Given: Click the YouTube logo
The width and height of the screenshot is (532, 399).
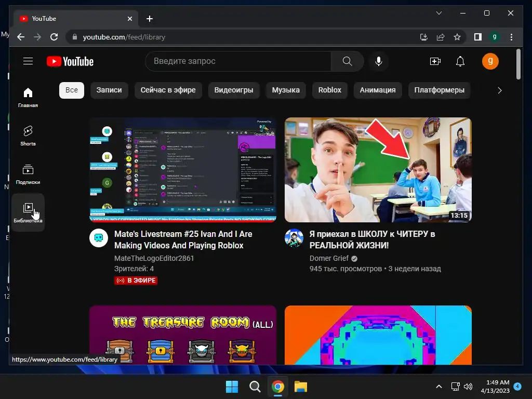Looking at the screenshot, I should click(70, 61).
